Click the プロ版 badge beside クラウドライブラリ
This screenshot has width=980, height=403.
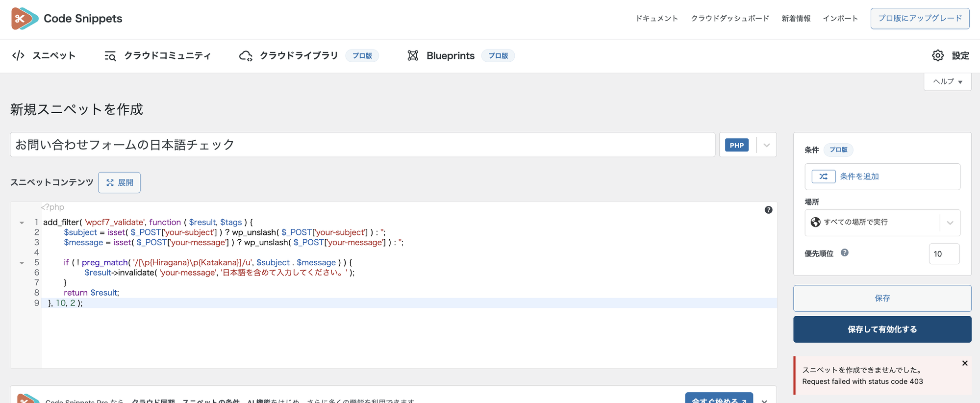[x=362, y=56]
